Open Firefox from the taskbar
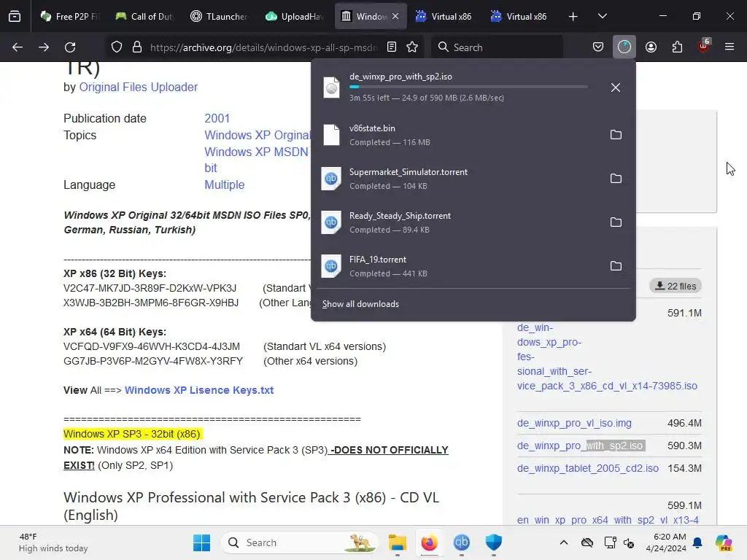The height and width of the screenshot is (560, 747). [429, 542]
